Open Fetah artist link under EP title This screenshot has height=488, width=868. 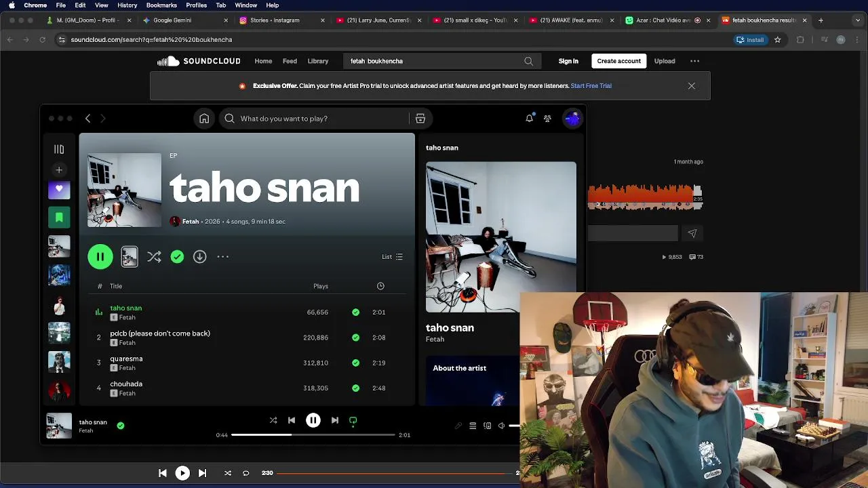[x=191, y=222]
